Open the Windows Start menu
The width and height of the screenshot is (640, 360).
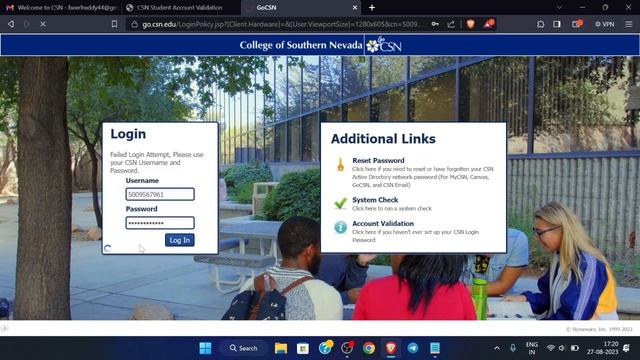coord(205,348)
